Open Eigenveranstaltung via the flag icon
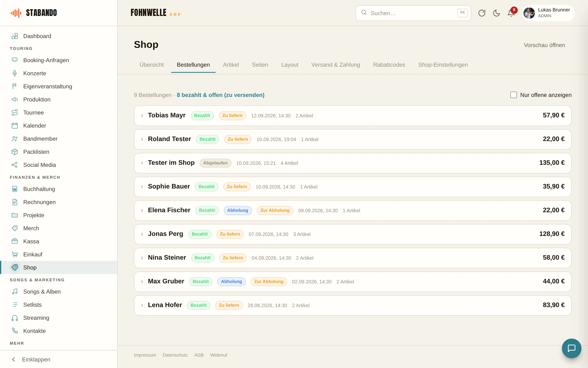 [14, 86]
